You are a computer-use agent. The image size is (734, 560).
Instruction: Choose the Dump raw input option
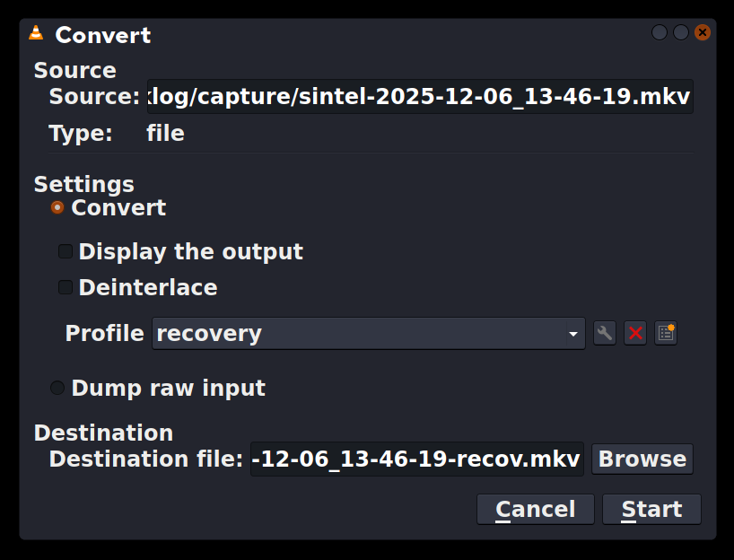click(x=57, y=388)
